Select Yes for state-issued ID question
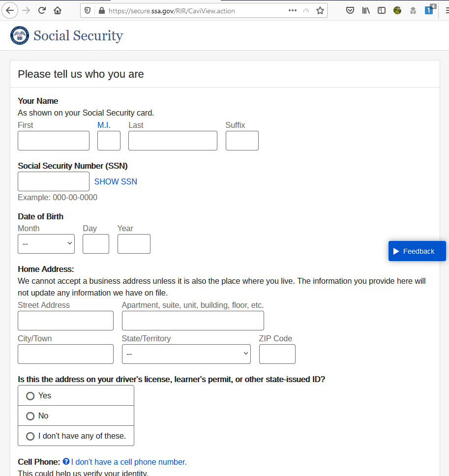 click(30, 395)
